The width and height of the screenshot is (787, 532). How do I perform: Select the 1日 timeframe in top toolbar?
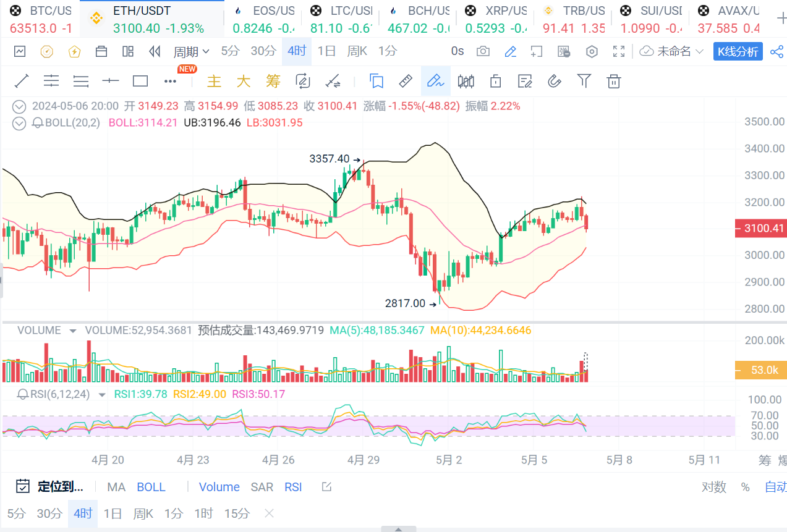[326, 51]
